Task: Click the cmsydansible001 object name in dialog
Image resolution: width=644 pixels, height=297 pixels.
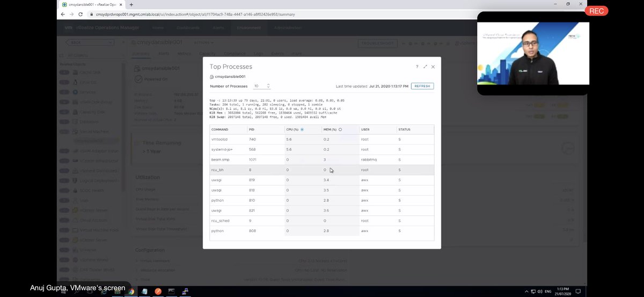Action: click(x=230, y=77)
